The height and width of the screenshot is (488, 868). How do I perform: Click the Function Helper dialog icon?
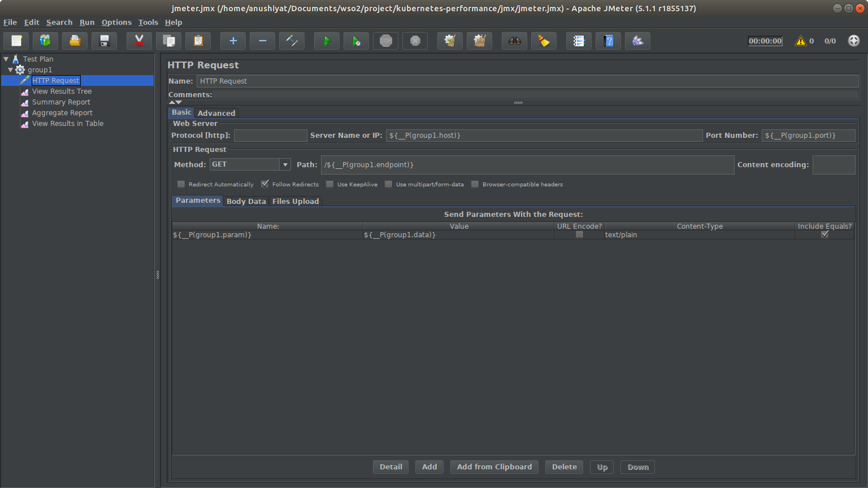[579, 41]
